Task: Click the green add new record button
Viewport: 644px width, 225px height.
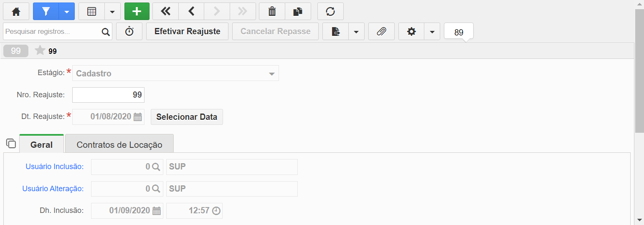Action: 137,11
